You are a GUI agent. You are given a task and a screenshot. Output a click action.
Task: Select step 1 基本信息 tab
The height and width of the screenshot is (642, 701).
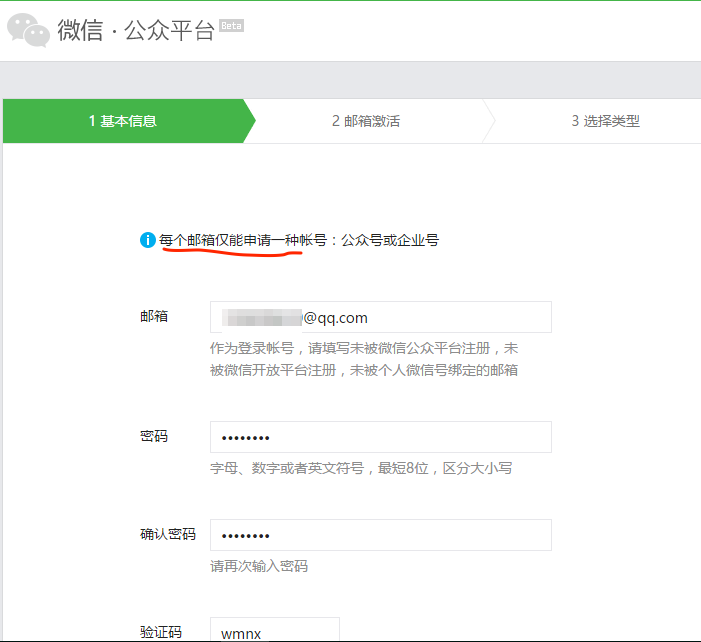(x=129, y=121)
